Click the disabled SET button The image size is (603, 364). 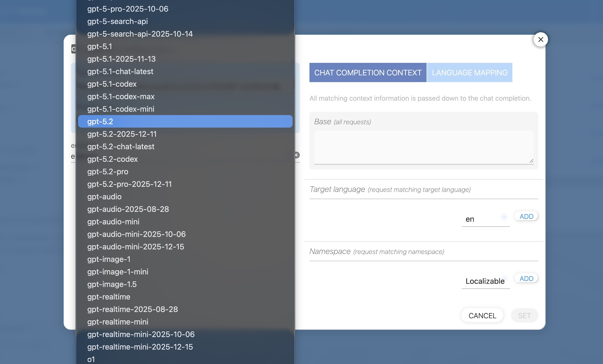(524, 316)
